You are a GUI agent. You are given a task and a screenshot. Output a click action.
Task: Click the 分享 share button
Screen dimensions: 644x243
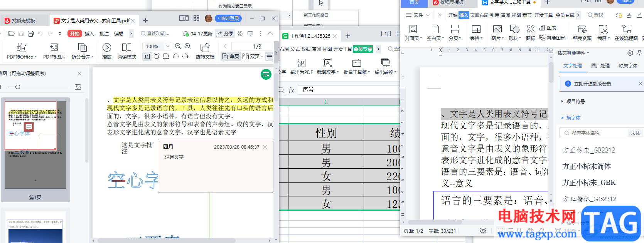click(225, 34)
